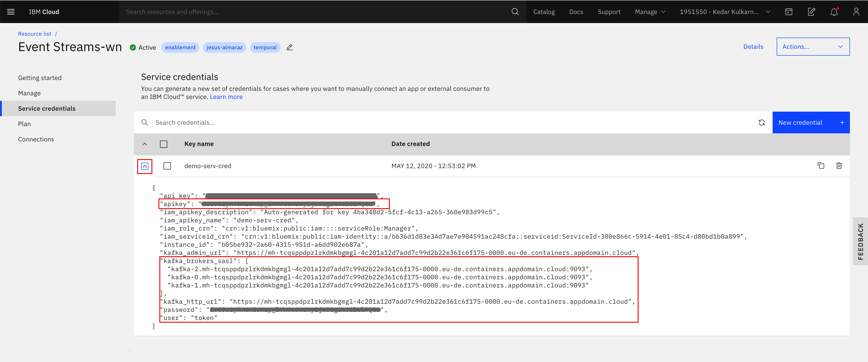Edit tags with the pencil icon
868x362 pixels.
click(x=289, y=47)
